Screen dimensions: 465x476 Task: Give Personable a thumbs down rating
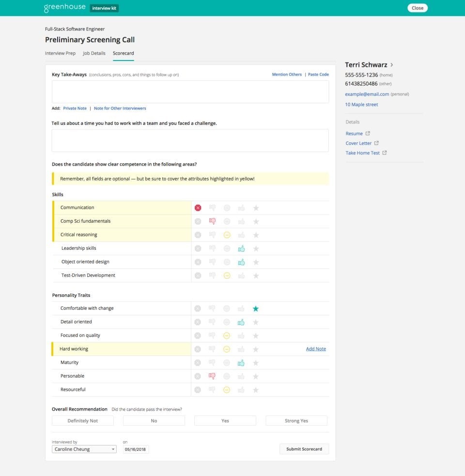click(x=212, y=376)
